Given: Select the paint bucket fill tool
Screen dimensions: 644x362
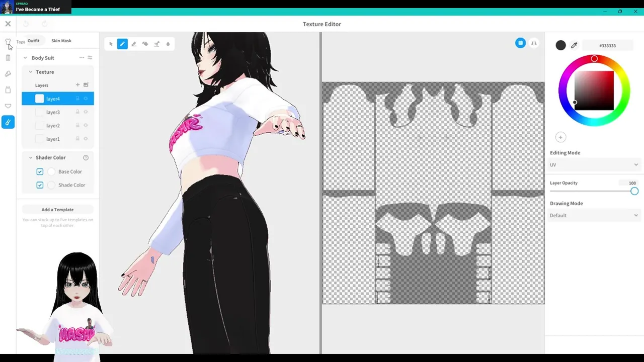Looking at the screenshot, I should coord(145,44).
